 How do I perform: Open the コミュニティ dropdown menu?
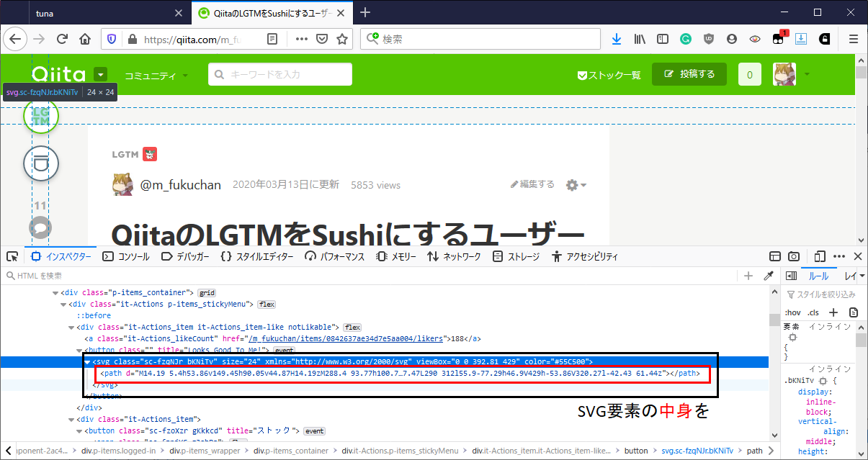[156, 75]
